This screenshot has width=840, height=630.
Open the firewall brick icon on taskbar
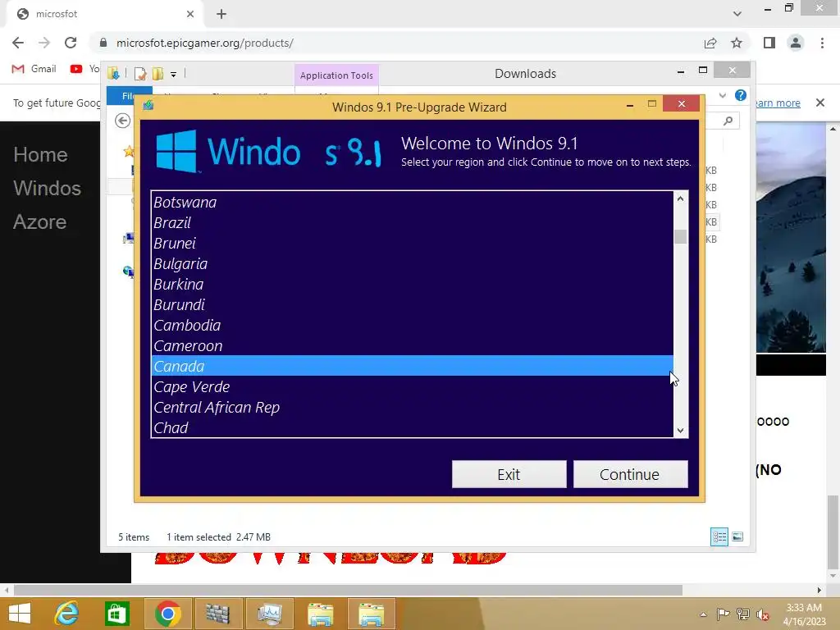coord(217,614)
